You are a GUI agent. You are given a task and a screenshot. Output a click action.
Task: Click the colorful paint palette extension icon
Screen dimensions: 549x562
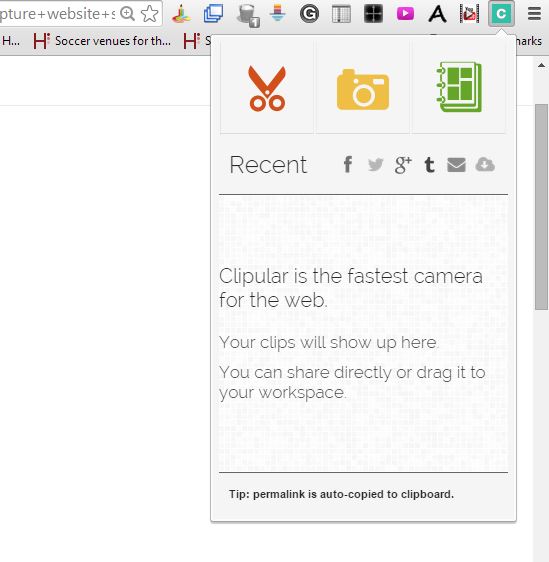point(181,14)
